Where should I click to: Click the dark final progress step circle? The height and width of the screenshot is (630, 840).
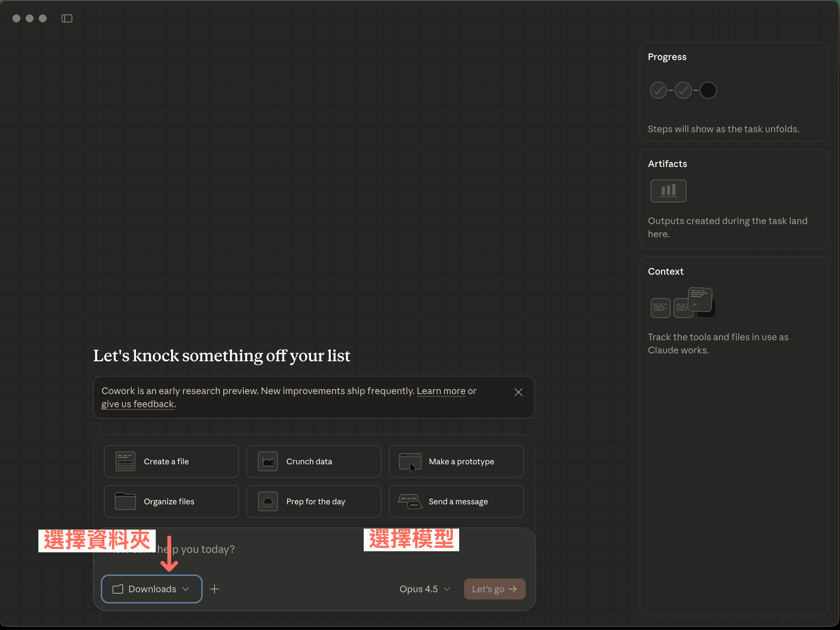click(708, 90)
